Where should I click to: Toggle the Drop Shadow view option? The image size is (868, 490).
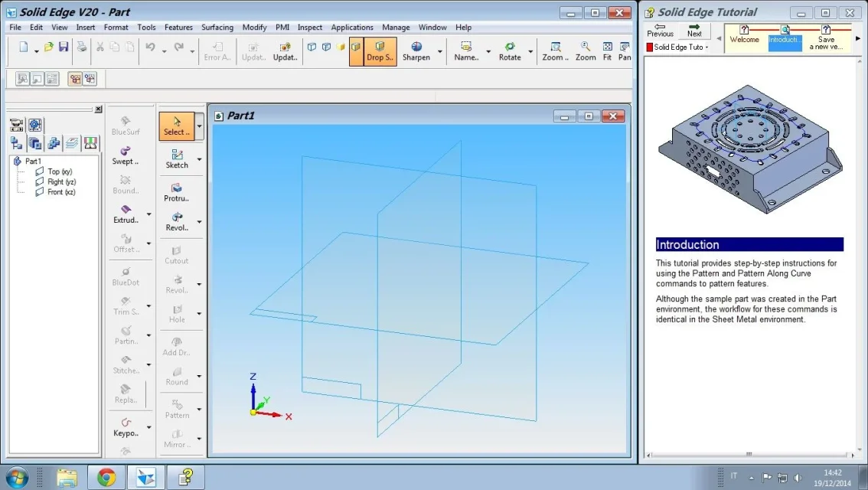tap(380, 51)
